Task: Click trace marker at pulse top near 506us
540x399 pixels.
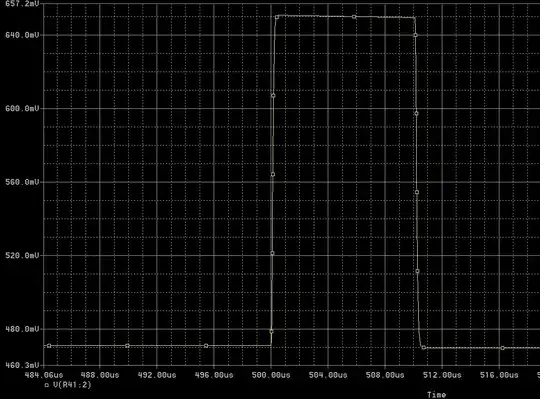Action: point(354,17)
